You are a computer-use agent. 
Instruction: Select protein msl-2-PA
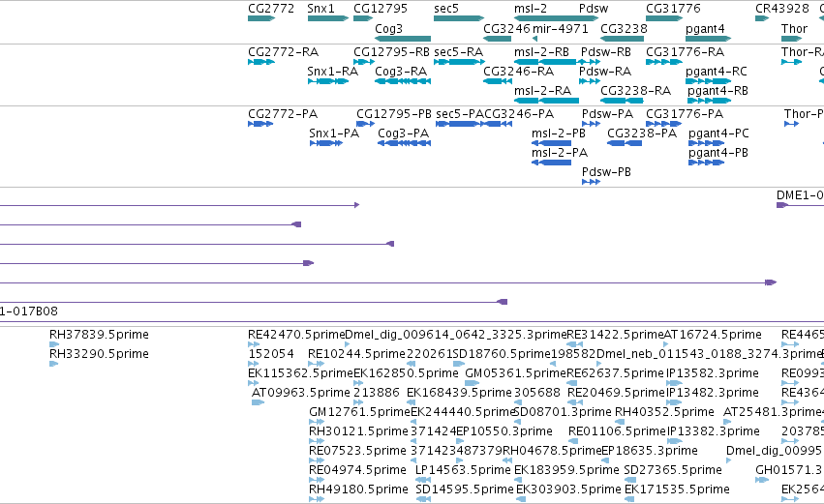(559, 153)
